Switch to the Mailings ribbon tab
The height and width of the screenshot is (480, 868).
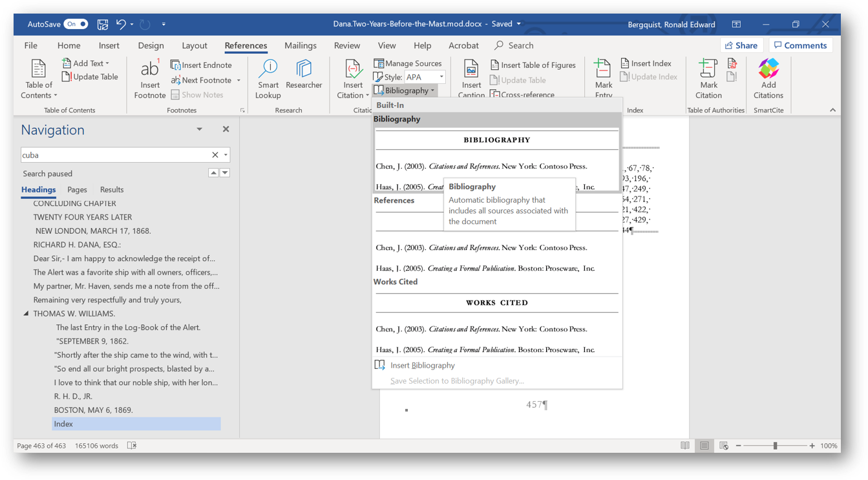click(x=301, y=46)
